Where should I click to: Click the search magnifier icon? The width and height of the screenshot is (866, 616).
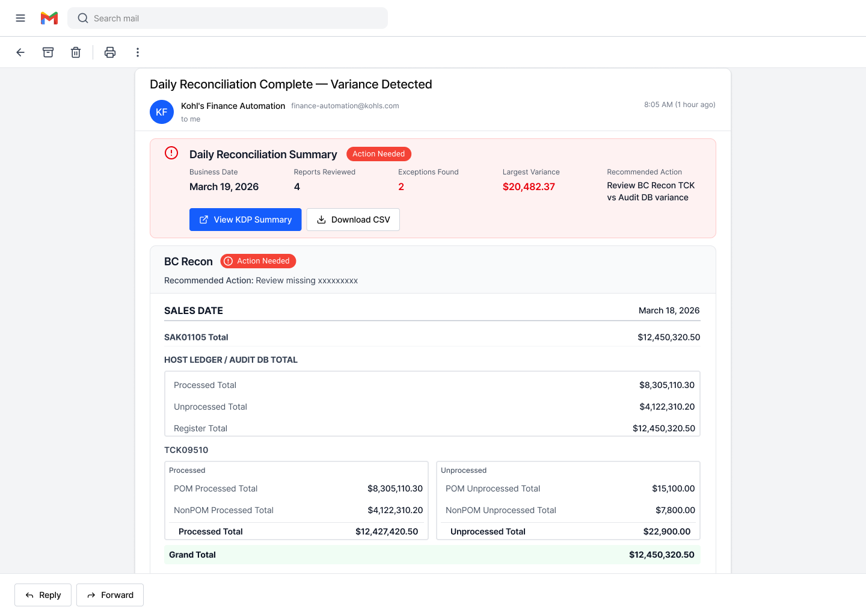pos(83,18)
